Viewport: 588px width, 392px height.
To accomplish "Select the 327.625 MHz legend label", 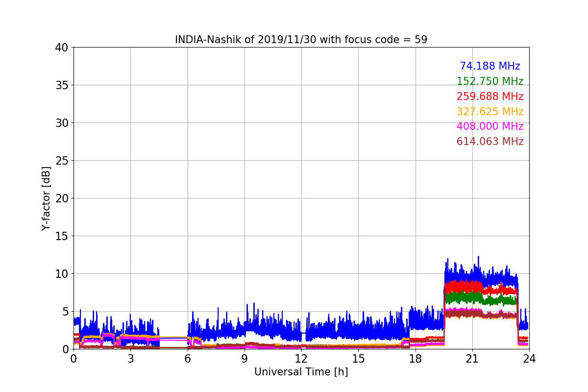I will (490, 112).
